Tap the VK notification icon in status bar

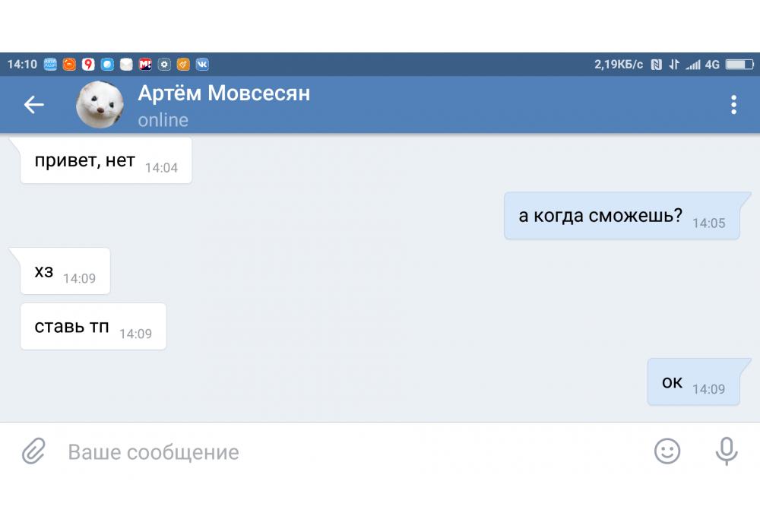pos(202,65)
